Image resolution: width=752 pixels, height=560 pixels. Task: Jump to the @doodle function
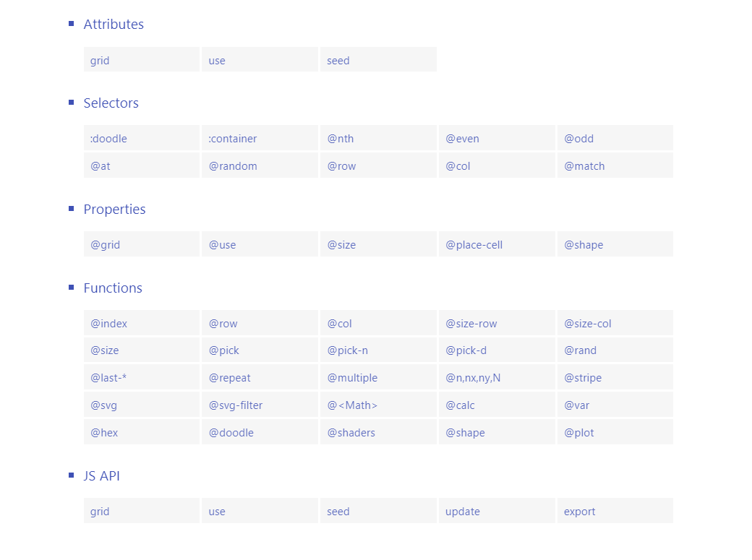[260, 431]
